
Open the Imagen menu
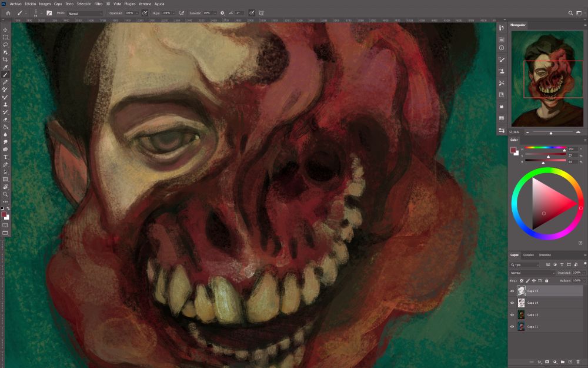click(x=45, y=4)
